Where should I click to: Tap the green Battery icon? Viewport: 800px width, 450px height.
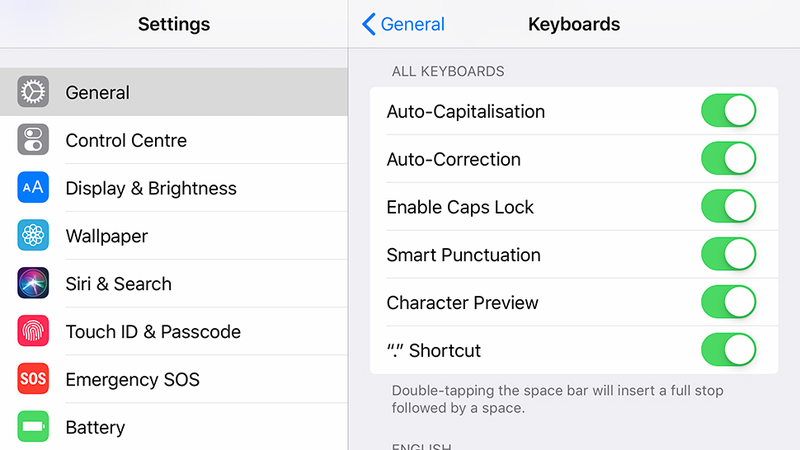point(33,427)
